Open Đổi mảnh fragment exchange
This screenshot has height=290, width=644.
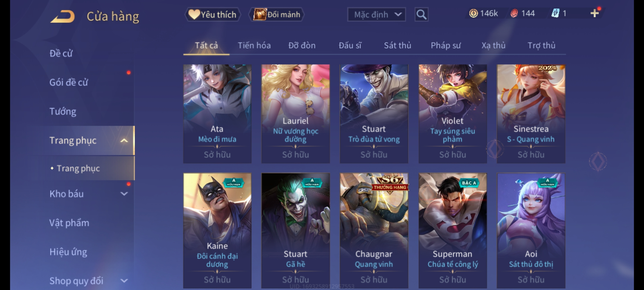point(277,15)
